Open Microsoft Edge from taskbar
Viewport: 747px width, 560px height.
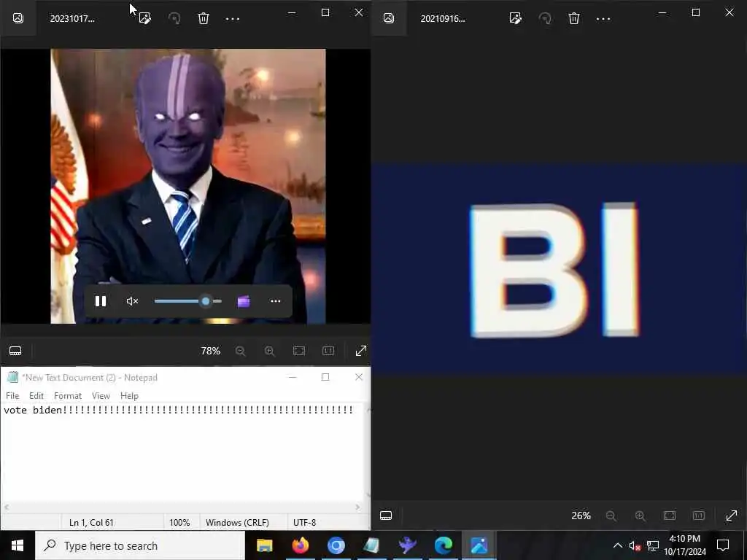tap(443, 545)
